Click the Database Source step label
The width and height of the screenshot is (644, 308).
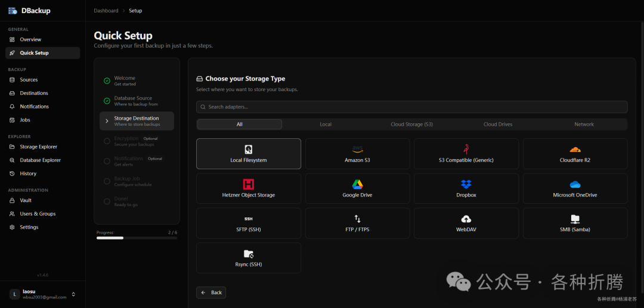pyautogui.click(x=133, y=98)
